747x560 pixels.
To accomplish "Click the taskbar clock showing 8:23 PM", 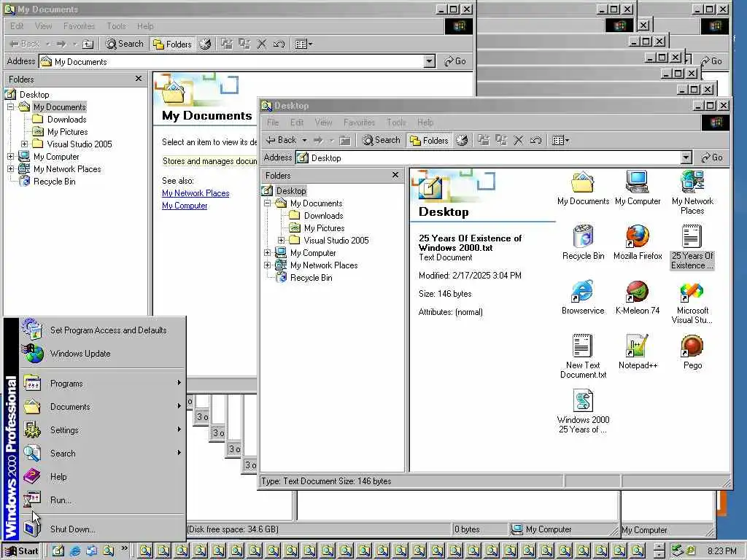I will click(x=722, y=551).
